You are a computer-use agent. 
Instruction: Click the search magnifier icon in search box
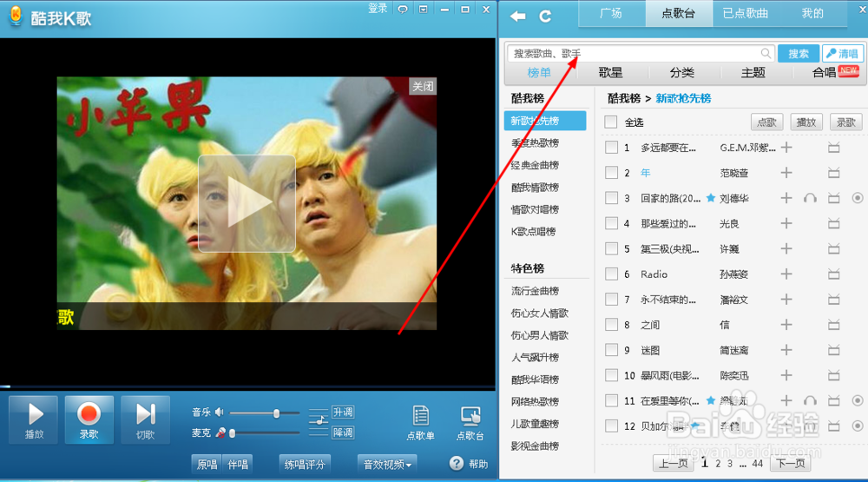[x=765, y=53]
